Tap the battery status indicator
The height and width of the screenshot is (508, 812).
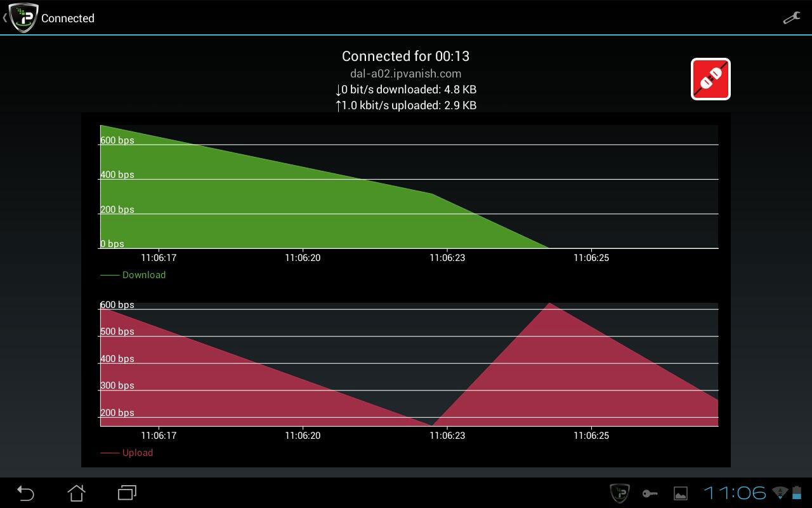click(797, 493)
